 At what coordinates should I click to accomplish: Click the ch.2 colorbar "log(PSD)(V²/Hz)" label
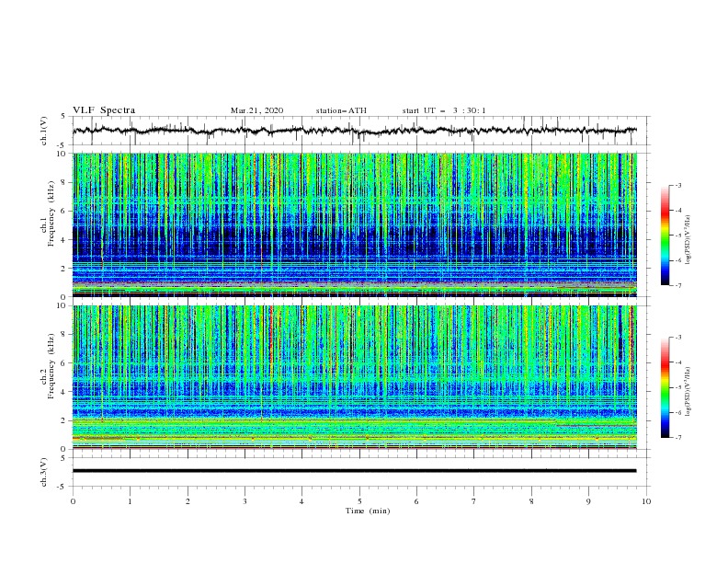click(x=688, y=392)
